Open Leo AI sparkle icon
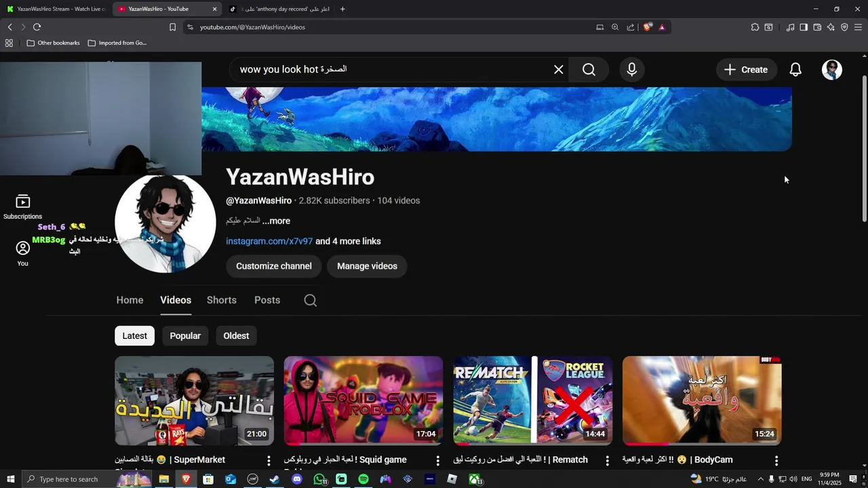This screenshot has width=868, height=488. point(831,27)
